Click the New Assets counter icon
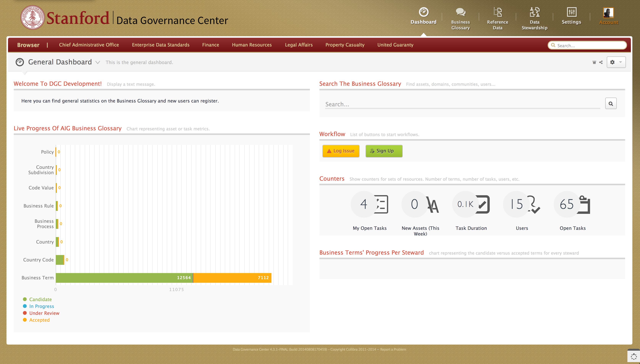This screenshot has width=640, height=364. point(433,204)
